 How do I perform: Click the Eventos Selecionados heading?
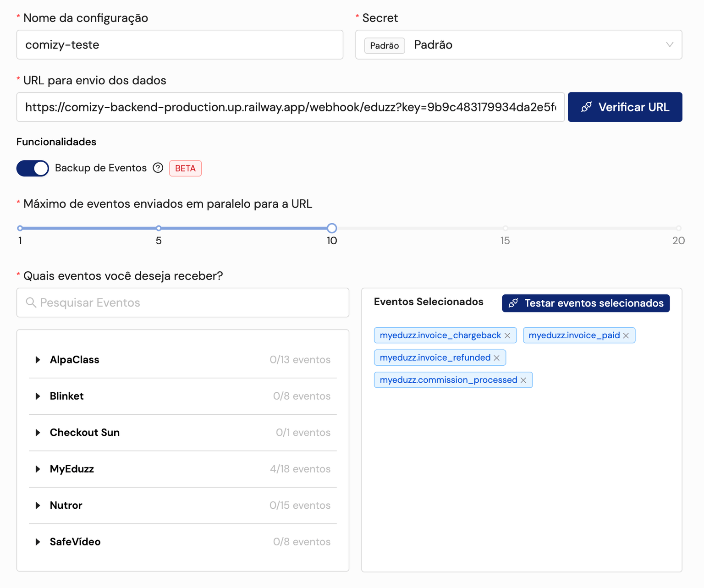[429, 302]
